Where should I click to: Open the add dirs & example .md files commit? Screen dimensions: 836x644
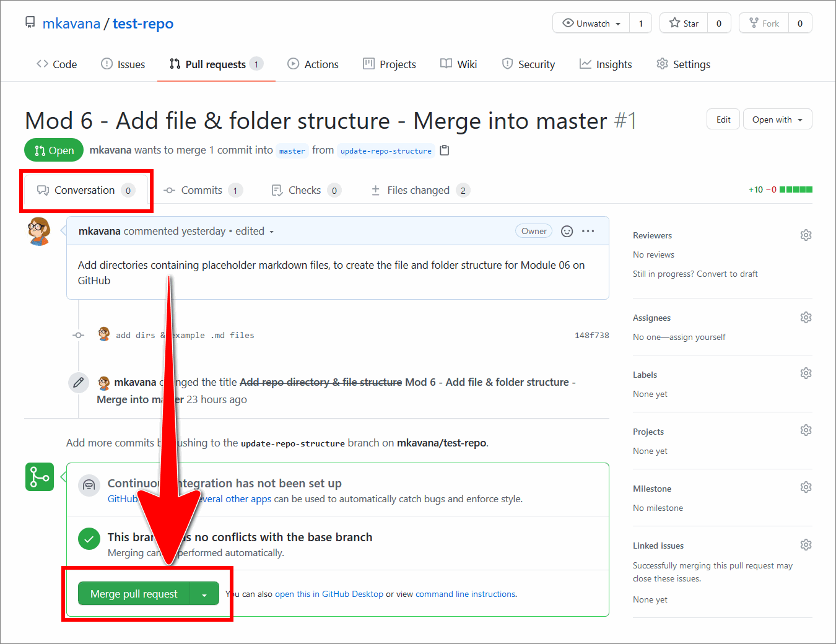[x=185, y=335]
